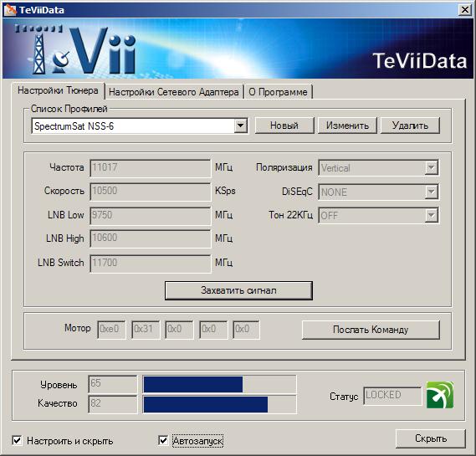This screenshot has width=476, height=456.
Task: Click the Мотор field showing 0x31
Action: point(146,330)
